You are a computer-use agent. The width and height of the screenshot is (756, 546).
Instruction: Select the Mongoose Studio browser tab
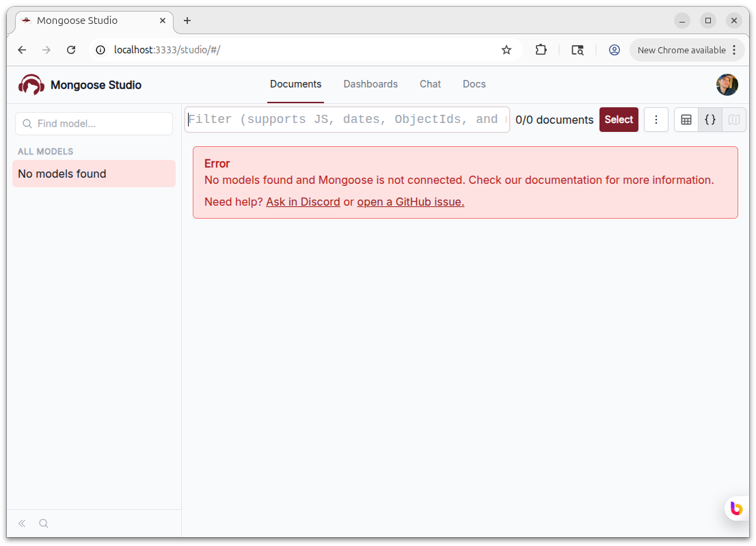tap(94, 21)
